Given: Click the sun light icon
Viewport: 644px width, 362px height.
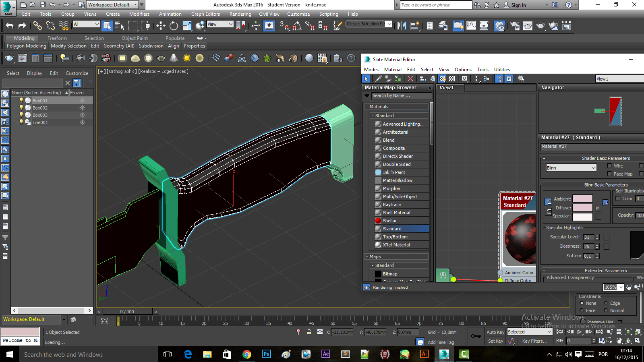Looking at the screenshot, I should 186,58.
